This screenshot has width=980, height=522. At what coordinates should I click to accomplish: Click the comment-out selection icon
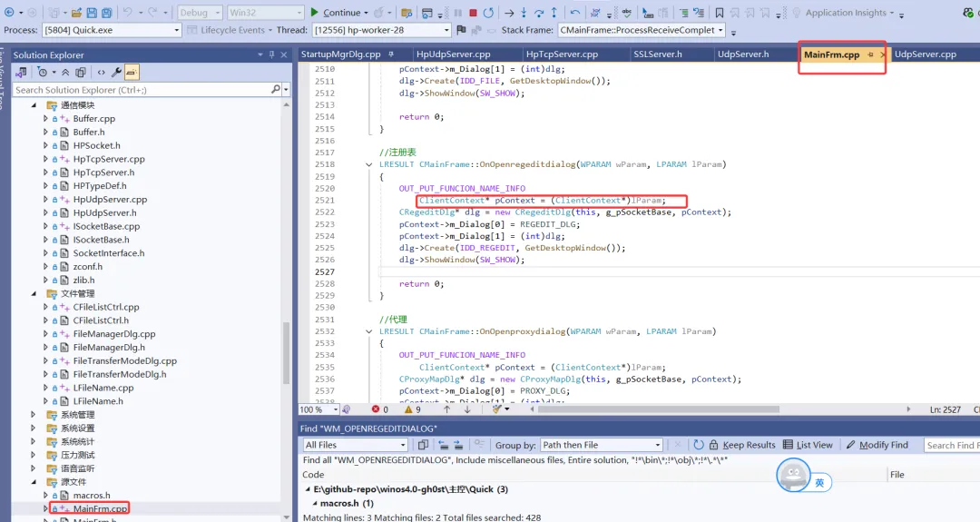pos(684,13)
